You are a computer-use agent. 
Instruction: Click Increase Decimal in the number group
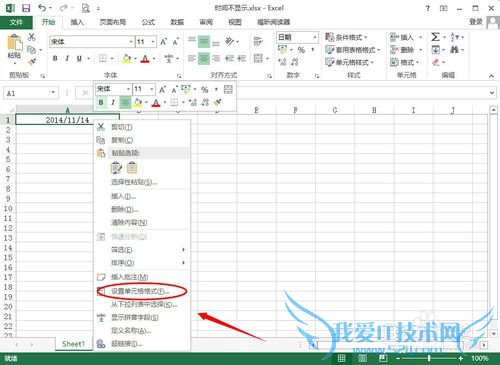point(282,62)
